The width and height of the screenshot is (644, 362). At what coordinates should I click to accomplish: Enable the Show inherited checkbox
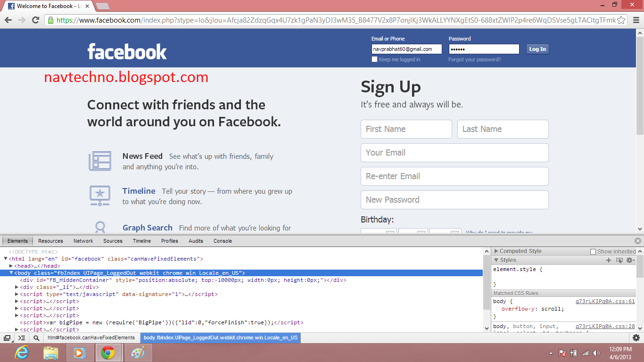593,252
